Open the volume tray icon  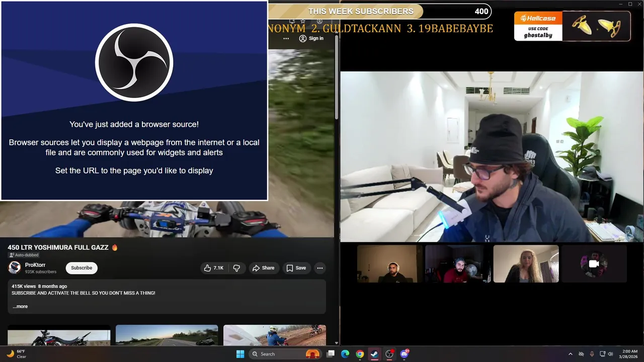(610, 354)
